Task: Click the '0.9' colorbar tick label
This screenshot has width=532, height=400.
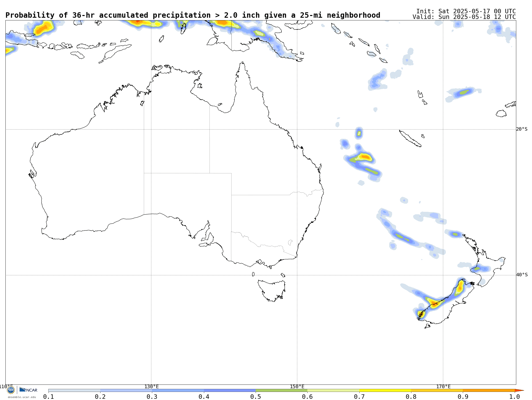Action: pyautogui.click(x=463, y=397)
